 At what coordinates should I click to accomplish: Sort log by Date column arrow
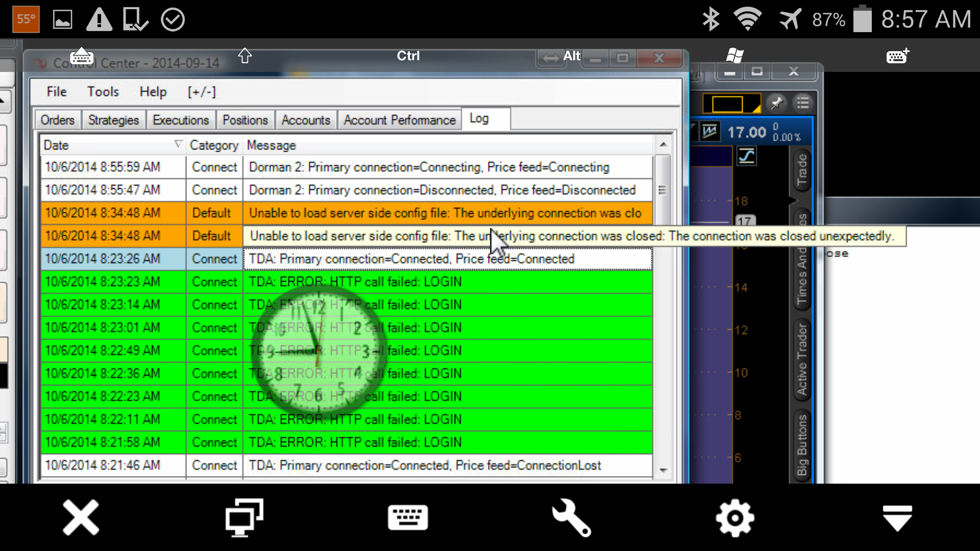tap(178, 144)
